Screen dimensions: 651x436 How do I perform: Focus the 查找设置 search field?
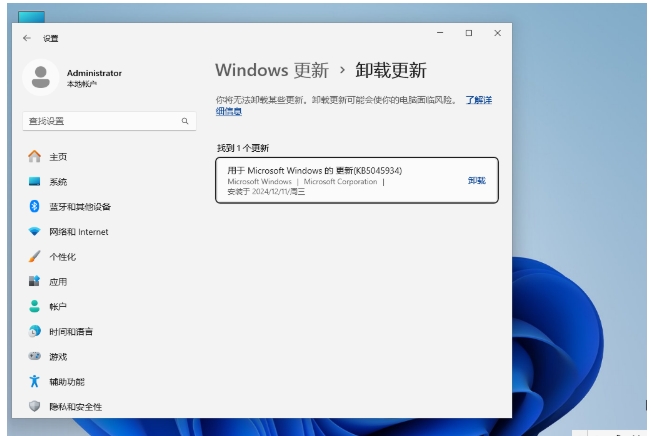pos(100,121)
